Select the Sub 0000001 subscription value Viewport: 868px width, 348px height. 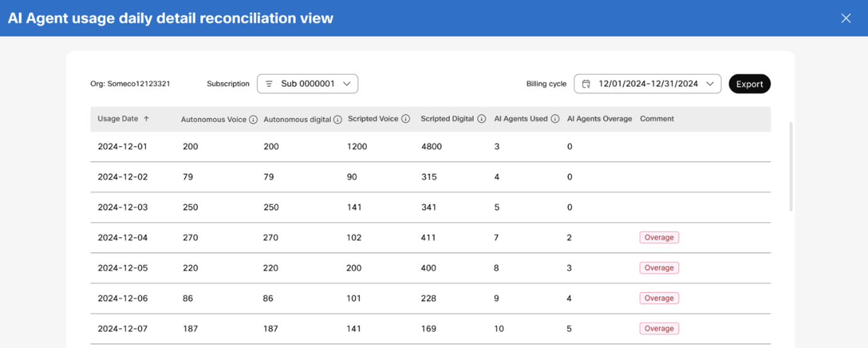point(308,84)
